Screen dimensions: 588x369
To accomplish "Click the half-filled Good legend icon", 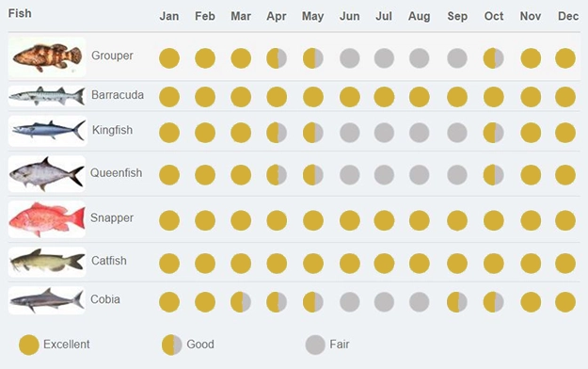I will pos(172,345).
